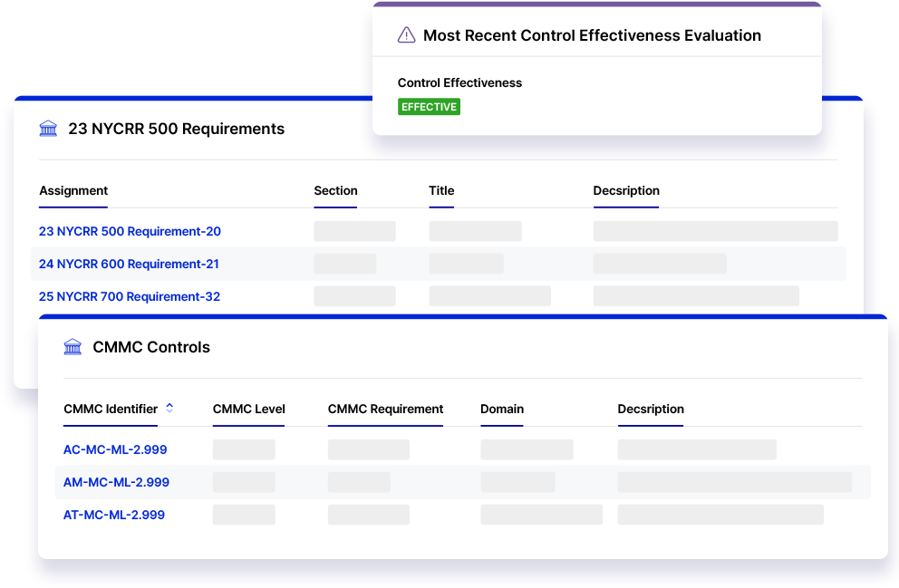Click the Decsription cell for Requirement-20 row
The width and height of the screenshot is (899, 588).
click(x=716, y=232)
